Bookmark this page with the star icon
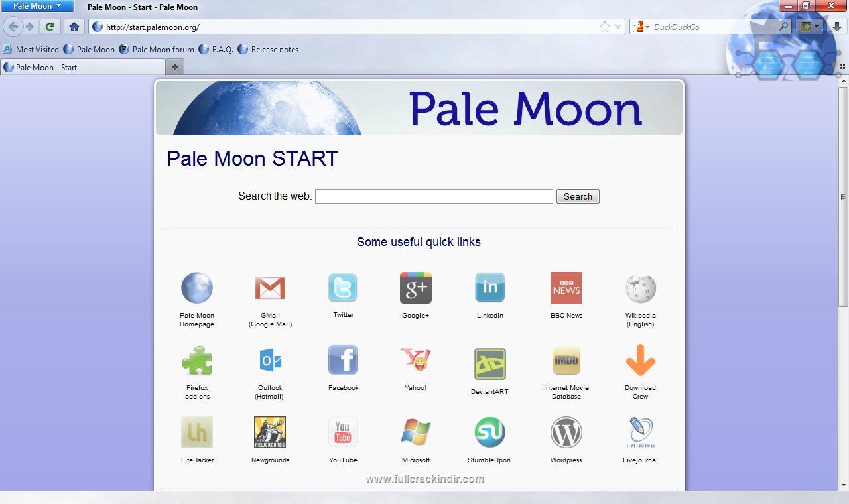The height and width of the screenshot is (504, 849). [x=605, y=27]
